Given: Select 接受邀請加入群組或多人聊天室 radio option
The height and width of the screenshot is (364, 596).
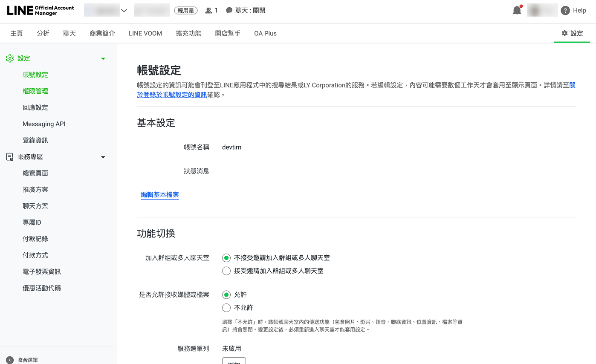Looking at the screenshot, I should (226, 271).
